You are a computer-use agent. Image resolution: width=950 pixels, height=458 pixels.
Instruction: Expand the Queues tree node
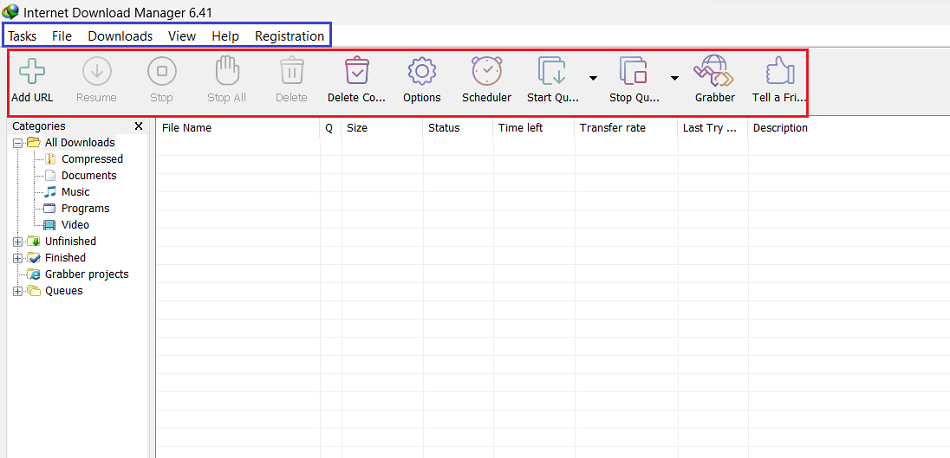pos(17,291)
